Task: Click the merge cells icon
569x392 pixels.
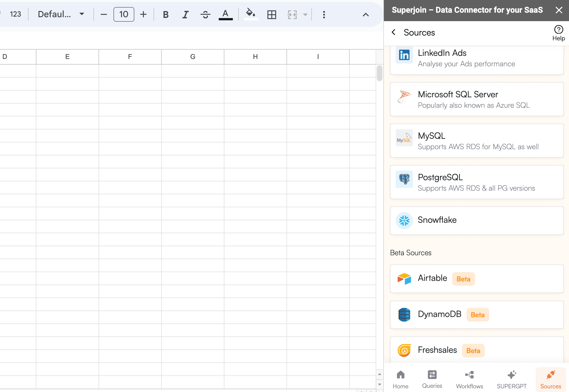Action: click(x=292, y=14)
